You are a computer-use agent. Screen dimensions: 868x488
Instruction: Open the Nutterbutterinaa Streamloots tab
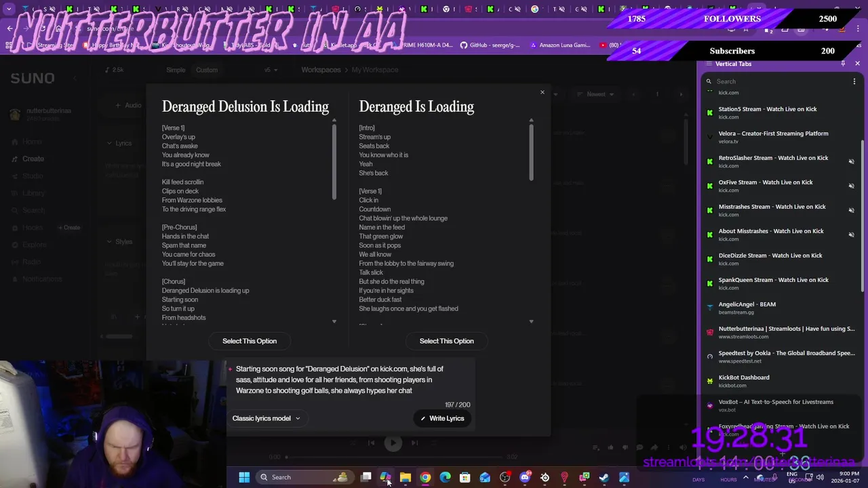(x=780, y=332)
